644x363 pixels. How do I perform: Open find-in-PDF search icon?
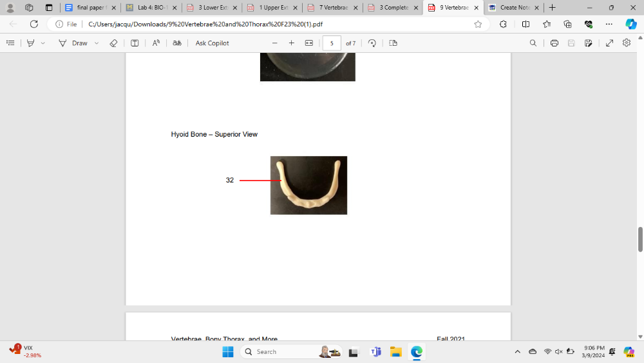[x=533, y=43]
